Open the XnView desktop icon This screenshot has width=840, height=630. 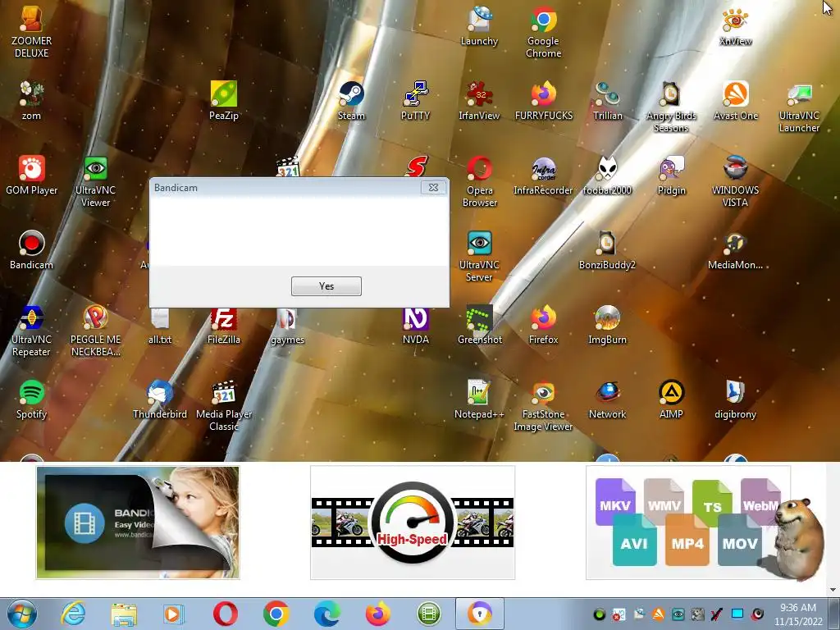736,26
